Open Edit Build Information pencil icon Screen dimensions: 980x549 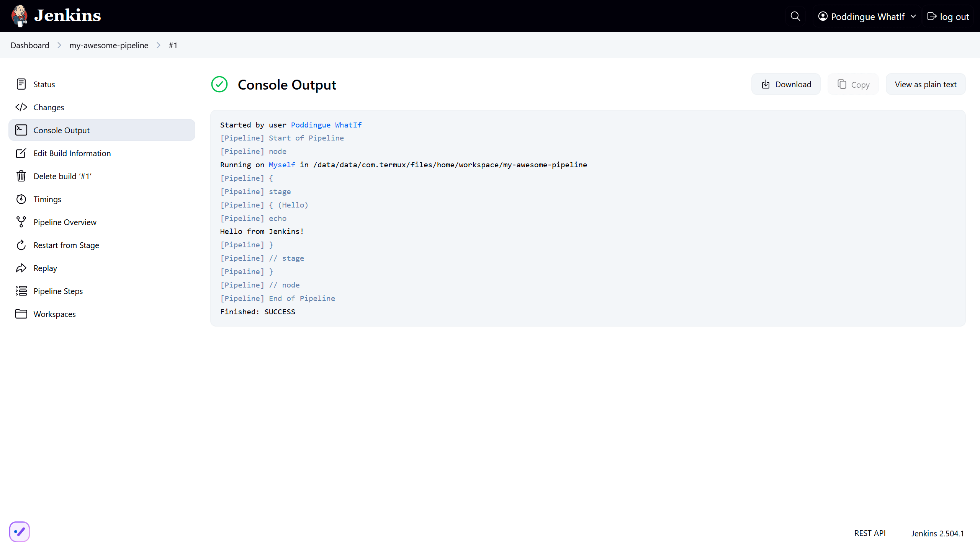(21, 153)
